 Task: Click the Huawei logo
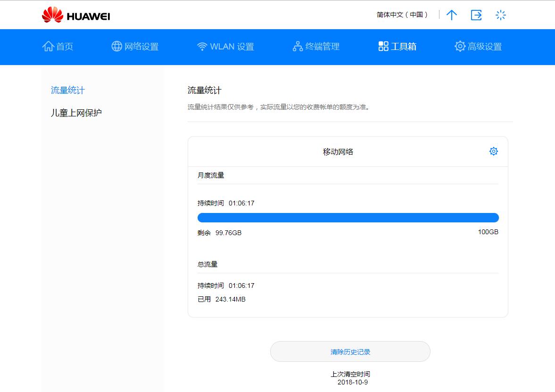click(76, 15)
